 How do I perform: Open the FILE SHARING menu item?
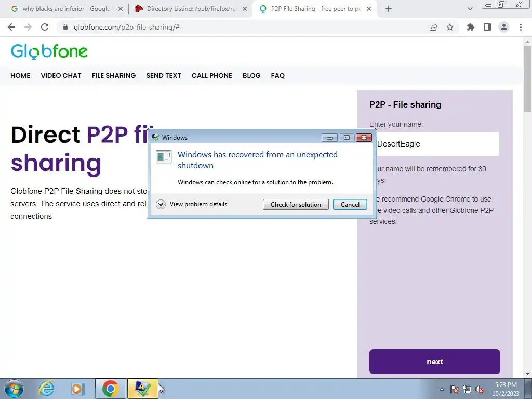pos(114,76)
